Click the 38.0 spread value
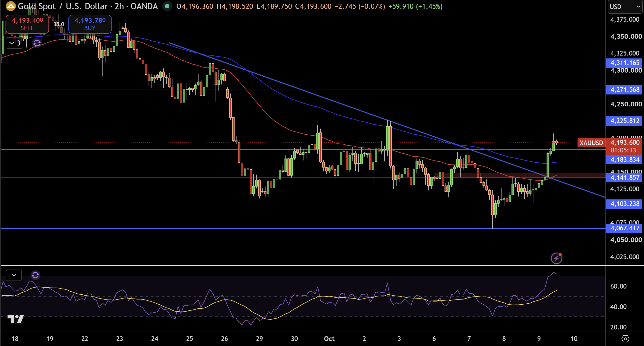This screenshot has width=644, height=346. click(x=59, y=24)
